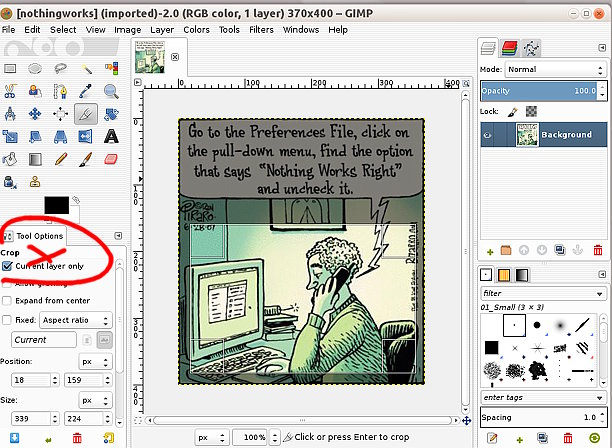Select the Scale tool

coord(10,137)
